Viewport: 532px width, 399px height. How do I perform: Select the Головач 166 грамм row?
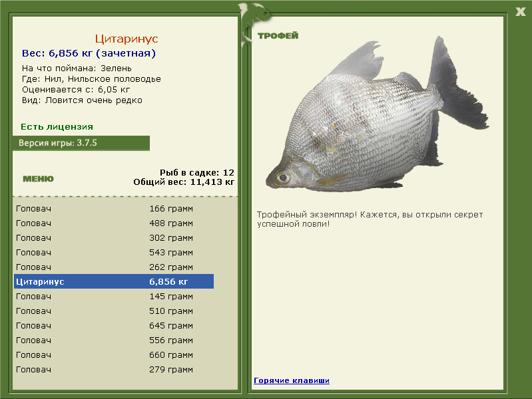coord(114,209)
